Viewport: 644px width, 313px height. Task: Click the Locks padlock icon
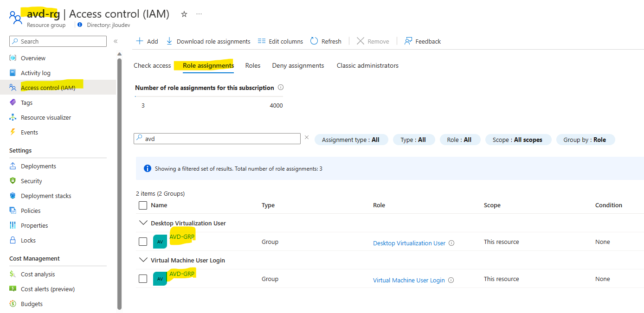[13, 240]
